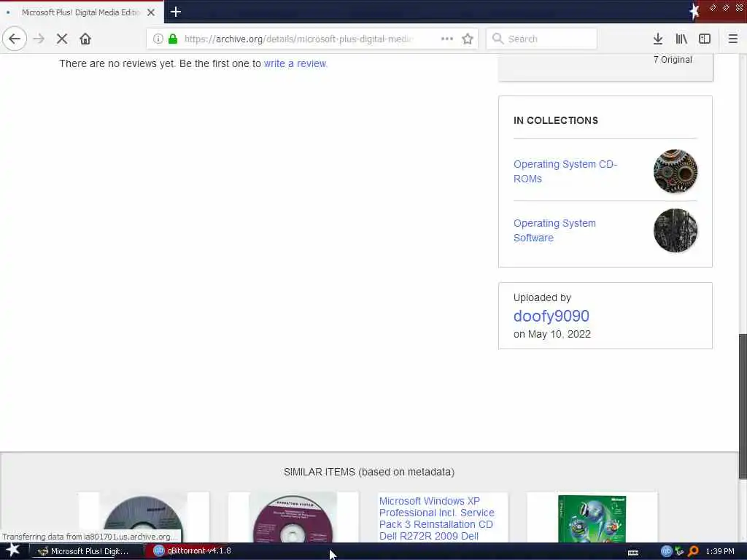Open the star start menu on taskbar
Viewport: 747px width, 560px height.
click(13, 551)
